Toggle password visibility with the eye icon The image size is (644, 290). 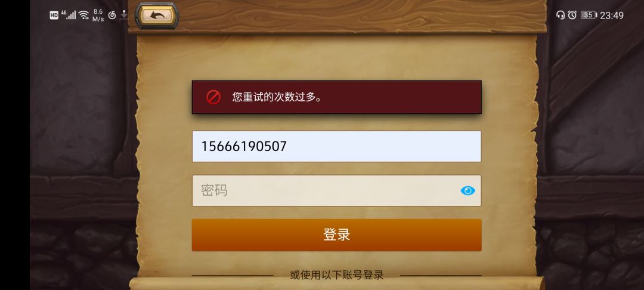[x=468, y=190]
